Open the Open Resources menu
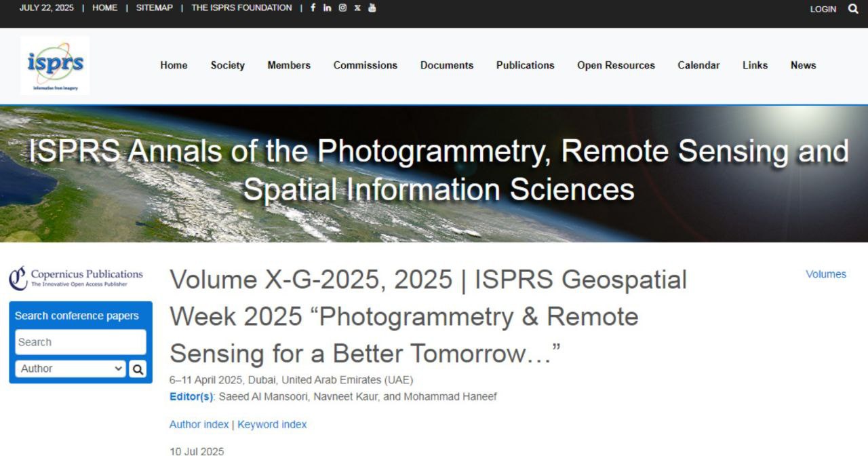 coord(616,65)
